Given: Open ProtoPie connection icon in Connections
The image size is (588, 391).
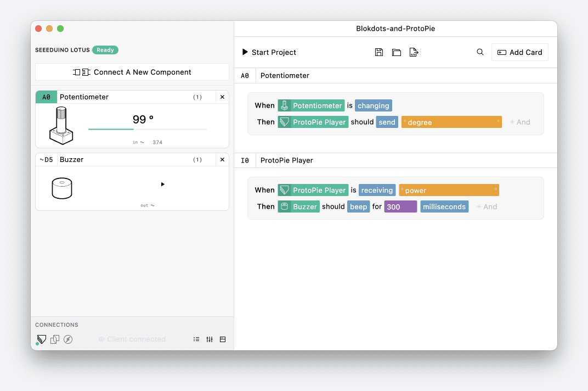Looking at the screenshot, I should 41,339.
